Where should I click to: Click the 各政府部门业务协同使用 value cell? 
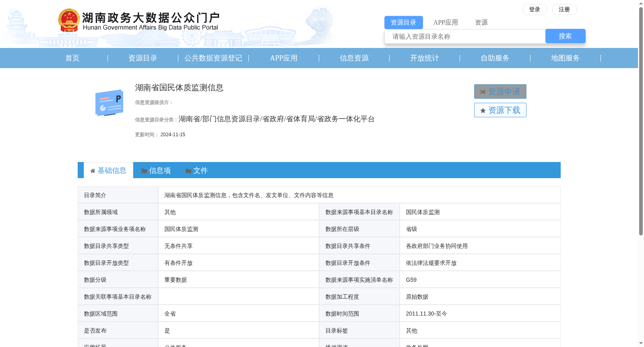(480, 246)
